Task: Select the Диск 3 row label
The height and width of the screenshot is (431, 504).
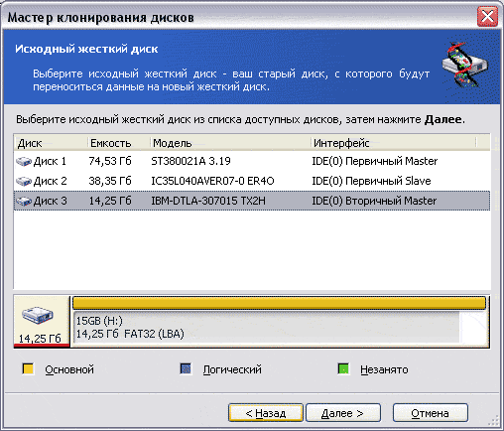Action: tap(50, 201)
